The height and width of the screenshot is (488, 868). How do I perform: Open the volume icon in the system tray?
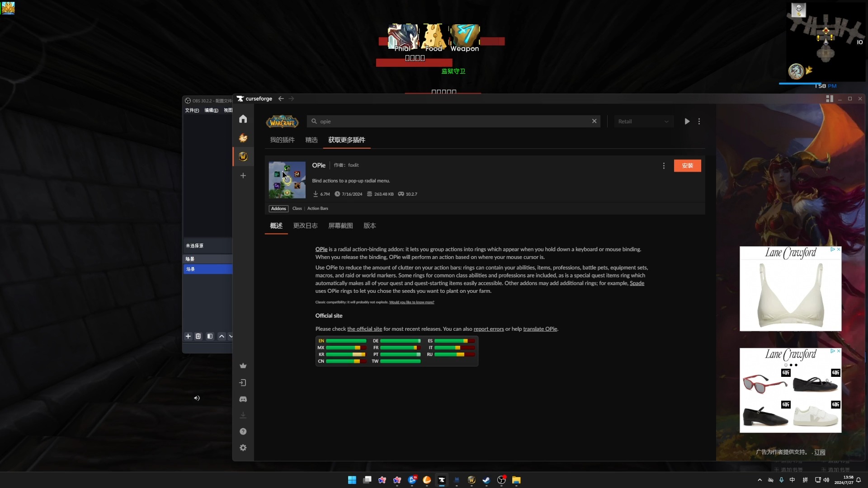(x=826, y=480)
